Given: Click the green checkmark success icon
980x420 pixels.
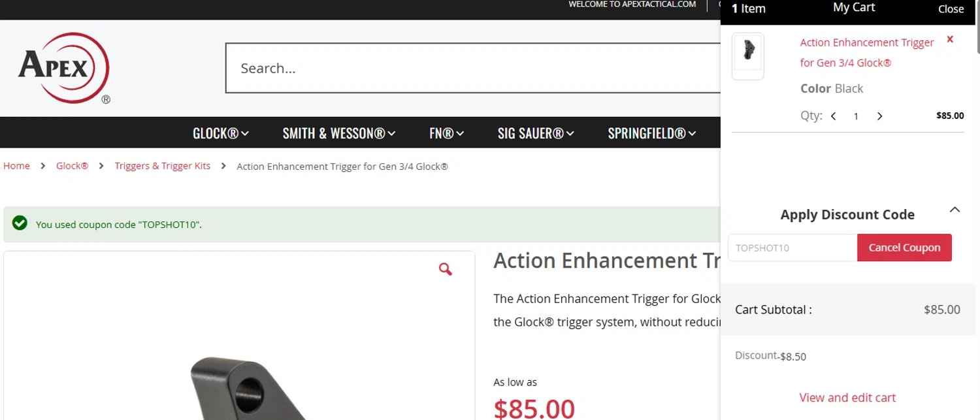Looking at the screenshot, I should pyautogui.click(x=20, y=223).
